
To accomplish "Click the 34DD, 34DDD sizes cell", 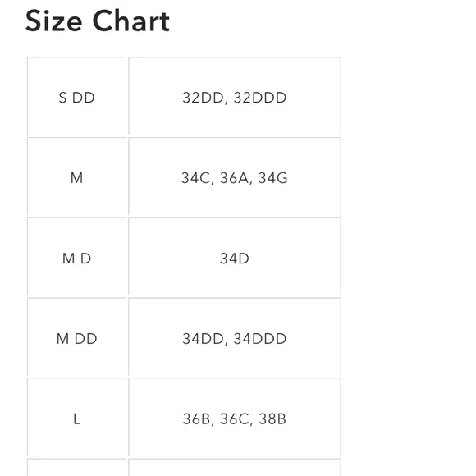I will 235,338.
